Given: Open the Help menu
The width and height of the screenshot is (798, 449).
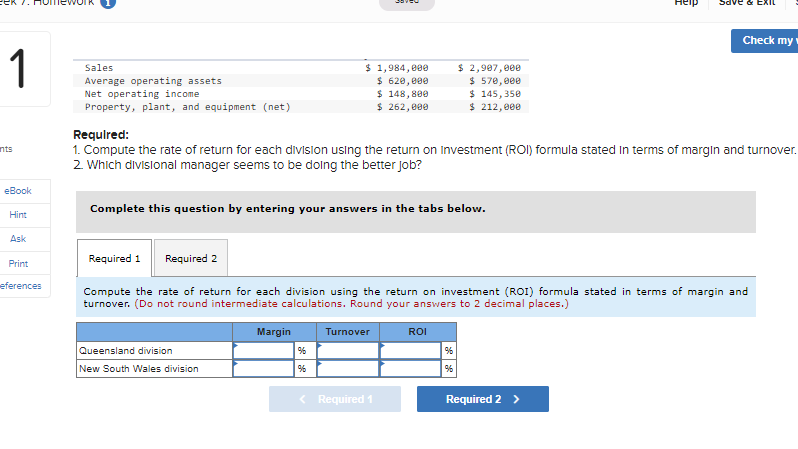Looking at the screenshot, I should point(686,3).
